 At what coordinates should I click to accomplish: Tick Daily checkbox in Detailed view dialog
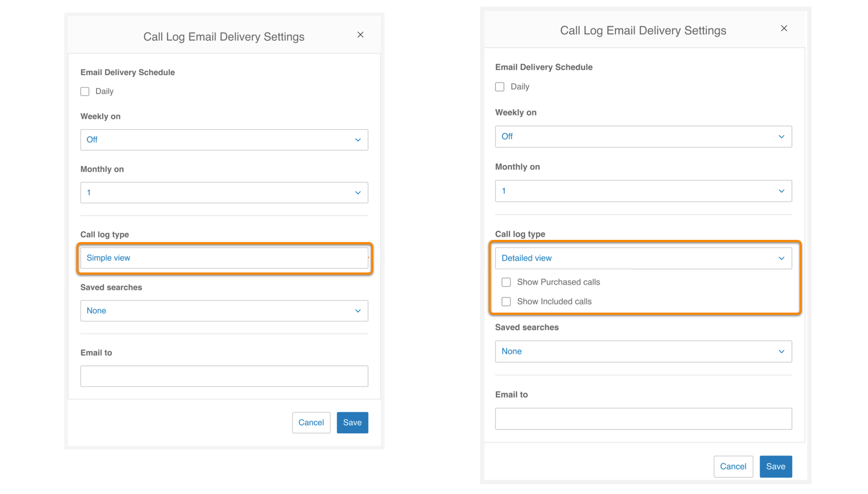pos(500,87)
